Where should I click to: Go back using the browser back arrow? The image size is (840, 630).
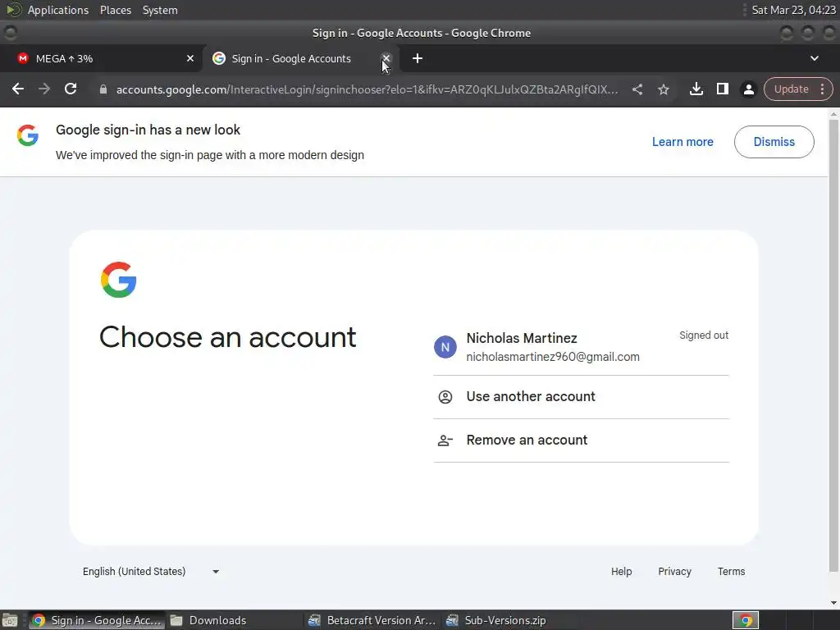point(18,89)
